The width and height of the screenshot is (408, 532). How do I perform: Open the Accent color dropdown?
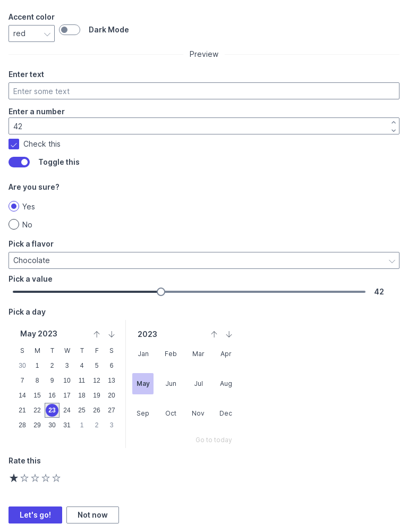coord(31,33)
